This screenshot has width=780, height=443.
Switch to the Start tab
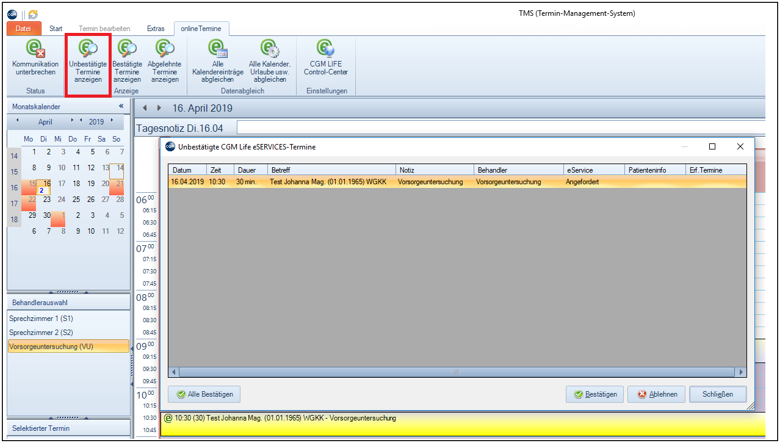56,28
